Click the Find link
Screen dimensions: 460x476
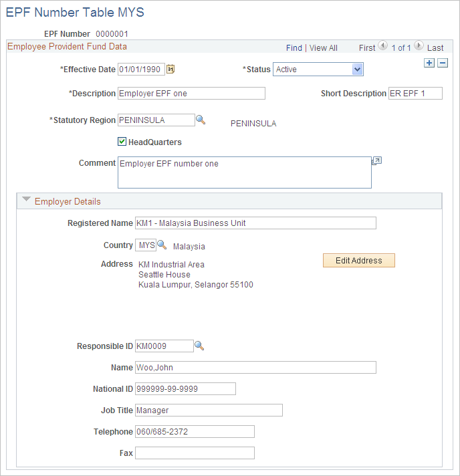click(294, 48)
